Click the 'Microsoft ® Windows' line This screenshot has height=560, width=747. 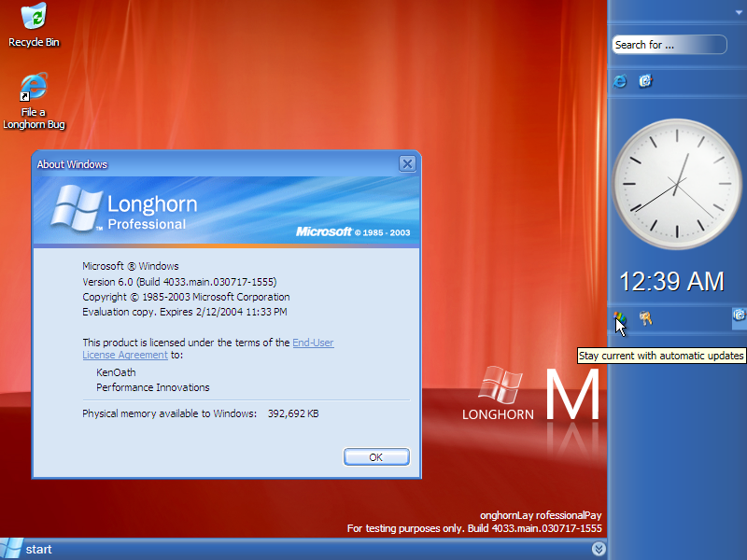pyautogui.click(x=131, y=266)
